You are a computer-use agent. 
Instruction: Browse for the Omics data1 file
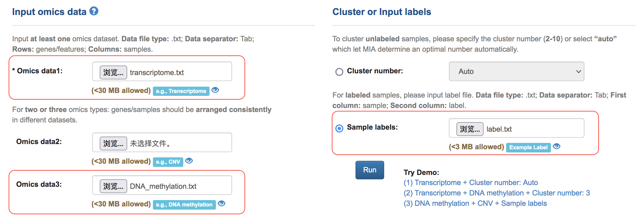[113, 72]
